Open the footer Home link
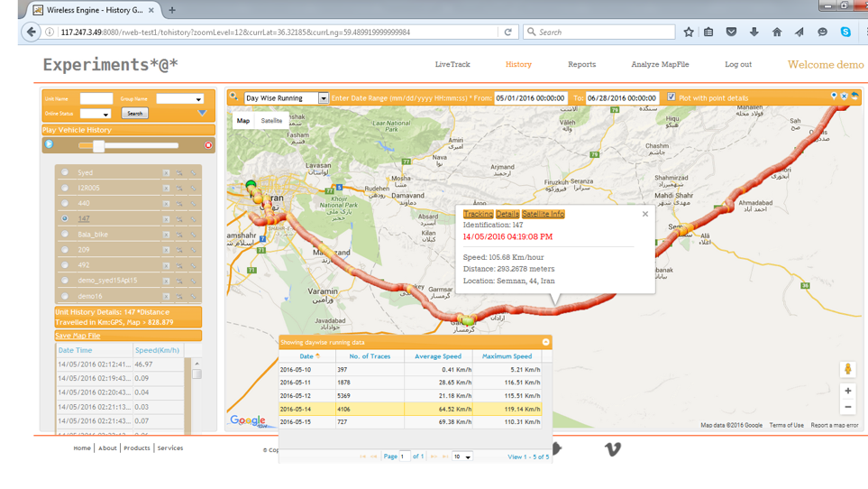 pyautogui.click(x=82, y=448)
